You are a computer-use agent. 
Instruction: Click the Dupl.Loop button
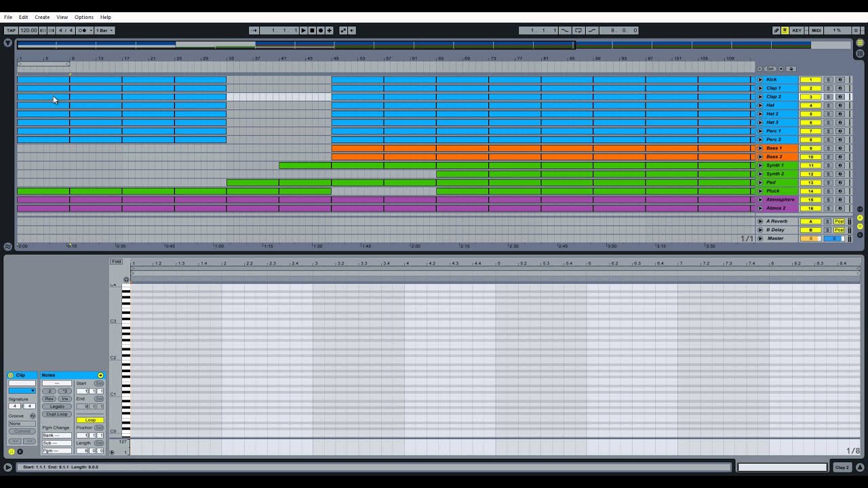click(x=57, y=414)
